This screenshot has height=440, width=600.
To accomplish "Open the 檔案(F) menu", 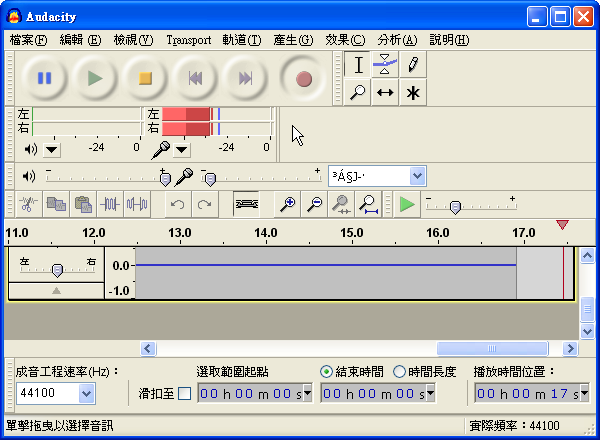I will click(28, 40).
